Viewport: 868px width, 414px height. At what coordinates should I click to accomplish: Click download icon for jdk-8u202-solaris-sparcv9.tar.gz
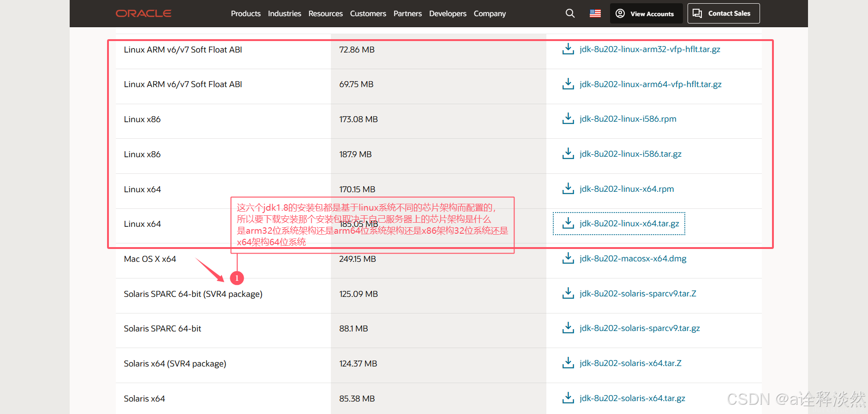click(x=568, y=328)
